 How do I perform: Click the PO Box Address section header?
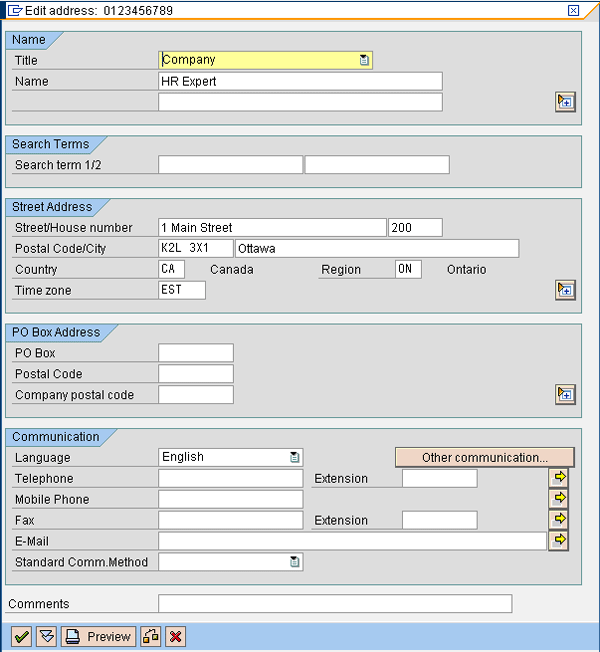click(56, 332)
